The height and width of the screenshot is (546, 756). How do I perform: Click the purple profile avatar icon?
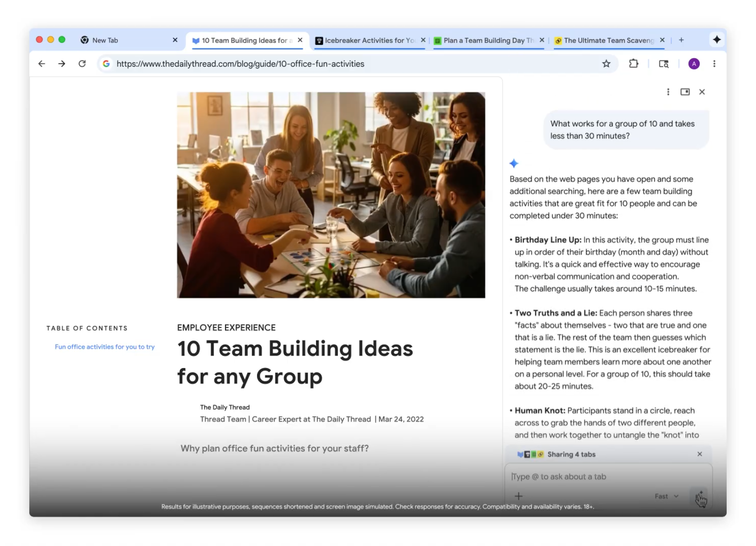(x=694, y=64)
